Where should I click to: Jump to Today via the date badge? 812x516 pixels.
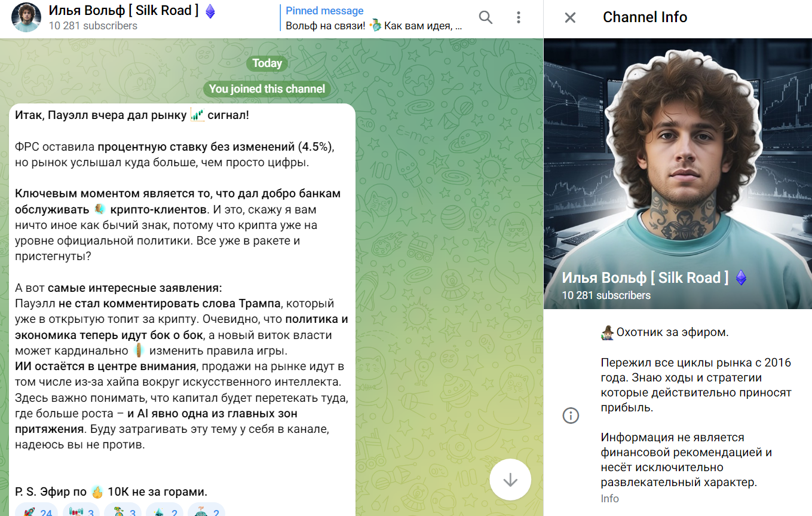click(x=266, y=63)
